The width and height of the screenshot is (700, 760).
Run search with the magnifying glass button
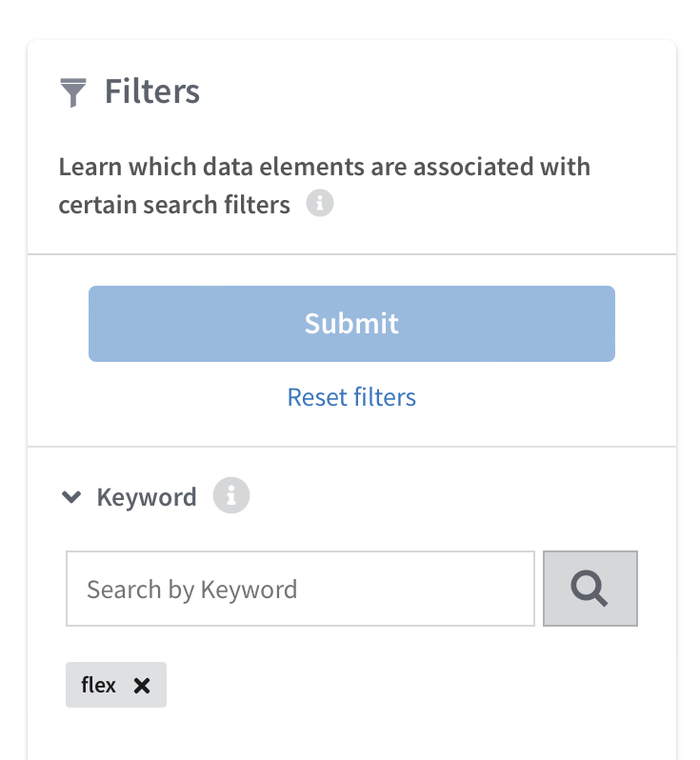tap(590, 589)
